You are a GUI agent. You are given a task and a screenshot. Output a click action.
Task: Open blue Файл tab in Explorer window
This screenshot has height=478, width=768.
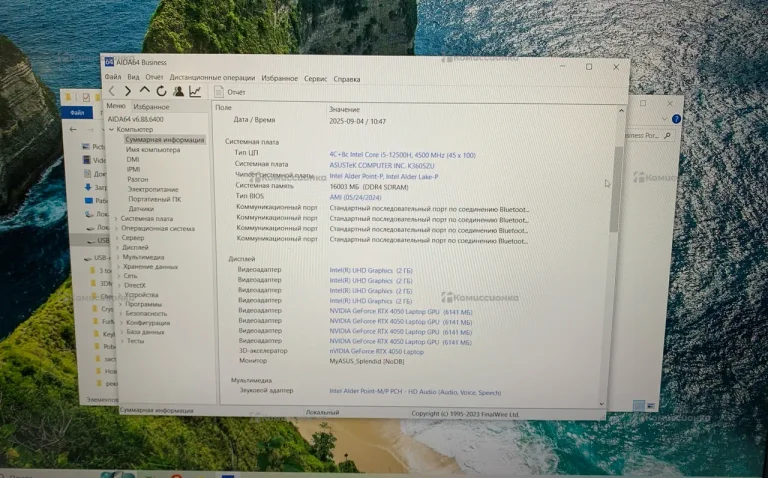click(77, 113)
